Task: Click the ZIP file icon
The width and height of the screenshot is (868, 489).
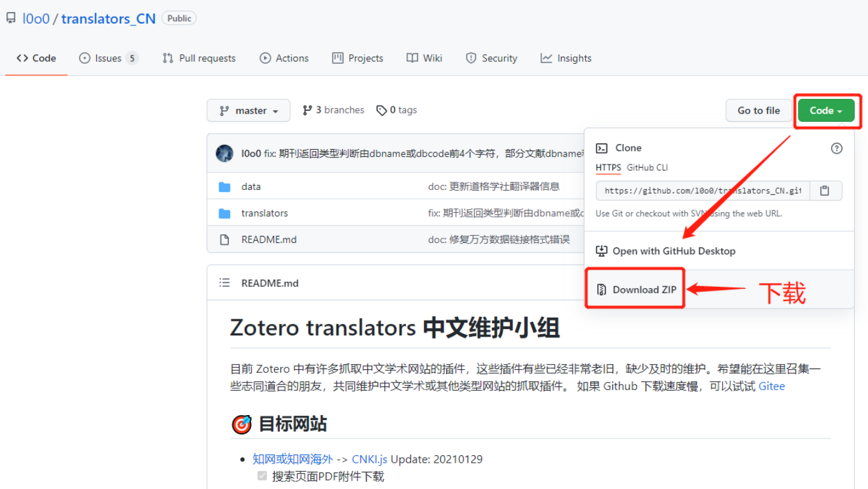Action: 602,289
